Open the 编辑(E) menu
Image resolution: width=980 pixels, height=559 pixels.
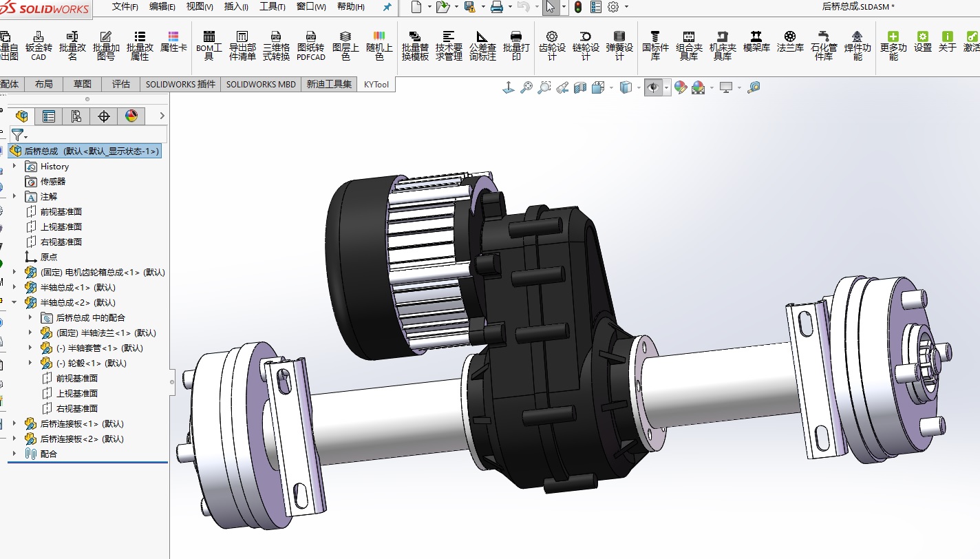[162, 7]
